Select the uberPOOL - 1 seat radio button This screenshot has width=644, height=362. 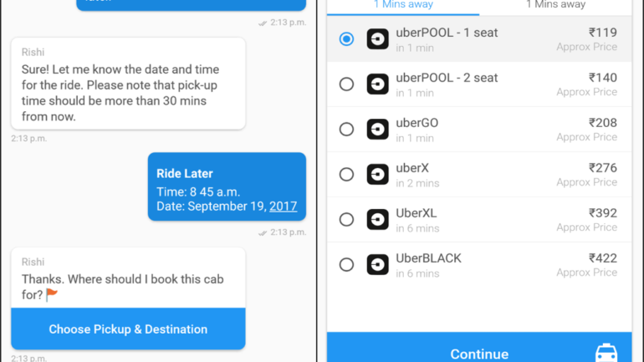coord(346,39)
